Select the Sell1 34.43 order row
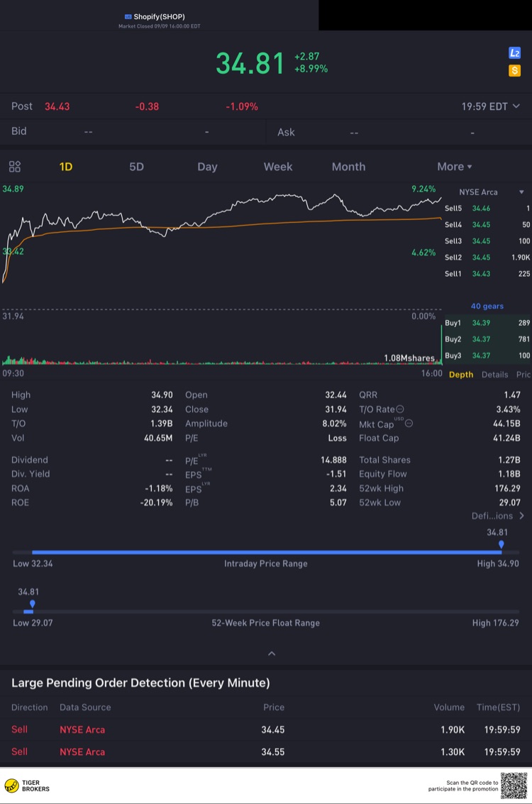This screenshot has height=804, width=532. (487, 274)
